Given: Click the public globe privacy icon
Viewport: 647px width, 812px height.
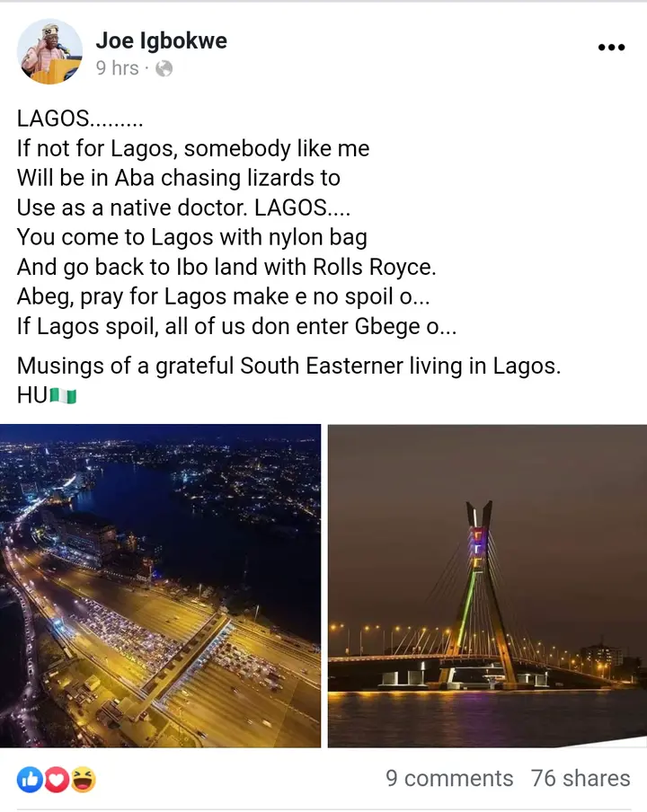Looking at the screenshot, I should (164, 68).
